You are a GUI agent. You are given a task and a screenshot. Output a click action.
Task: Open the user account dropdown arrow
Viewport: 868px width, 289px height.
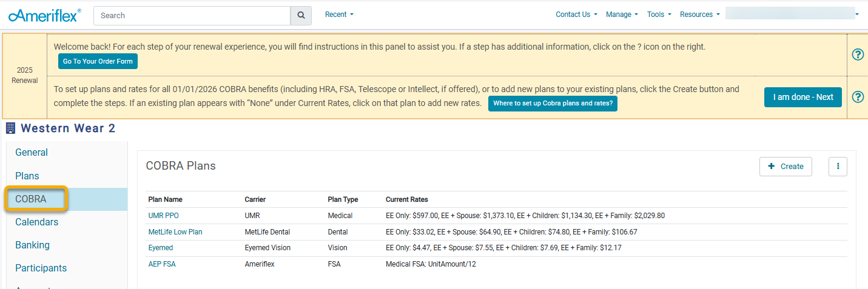[x=857, y=14]
